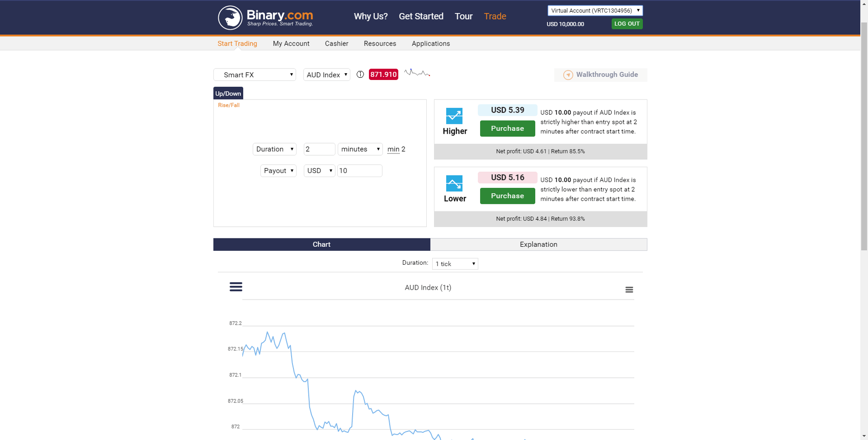Viewport: 868px width, 440px height.
Task: Select the Rise/Fall link
Action: coord(229,105)
